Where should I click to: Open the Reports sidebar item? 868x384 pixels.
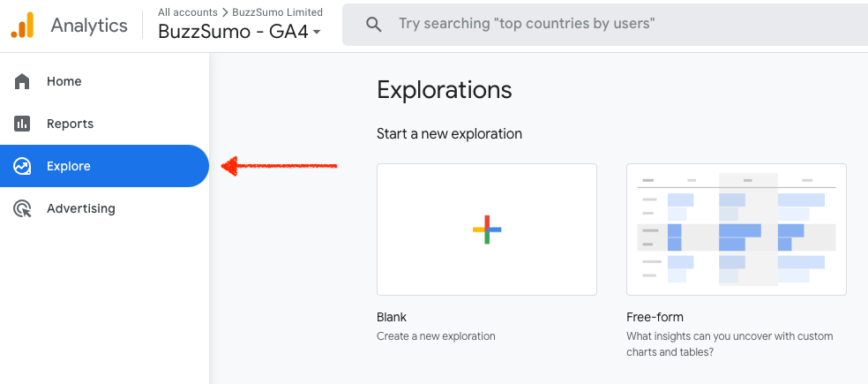tap(70, 124)
